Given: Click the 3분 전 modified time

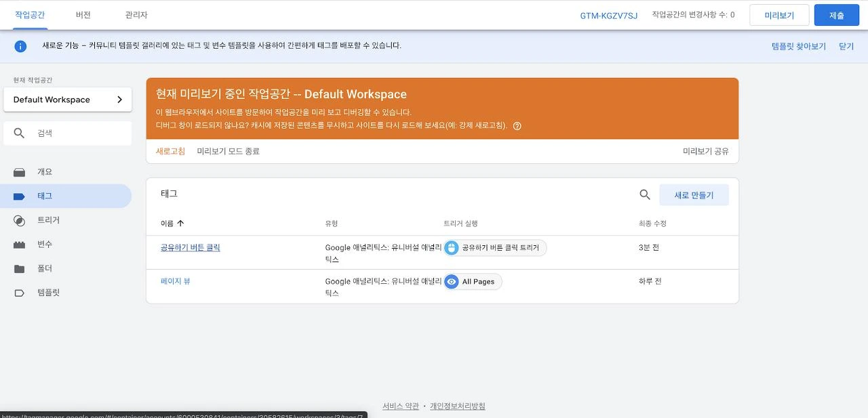Looking at the screenshot, I should [x=649, y=248].
